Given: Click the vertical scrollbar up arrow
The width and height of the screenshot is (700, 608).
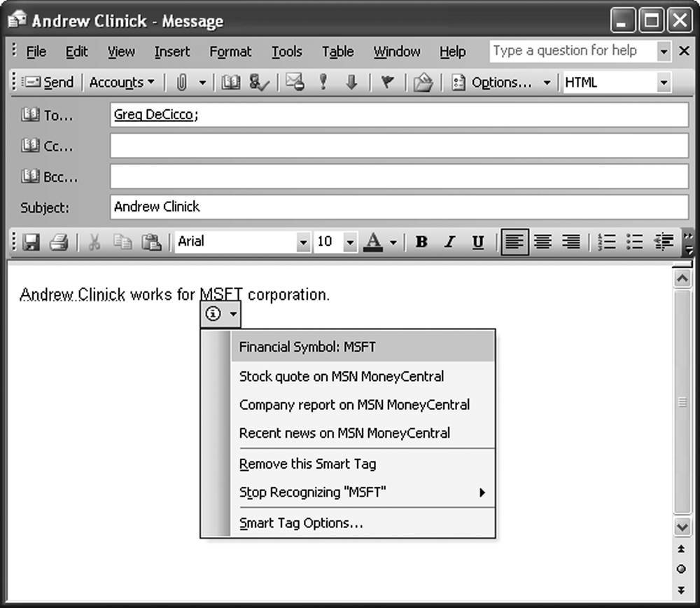Looking at the screenshot, I should click(682, 279).
